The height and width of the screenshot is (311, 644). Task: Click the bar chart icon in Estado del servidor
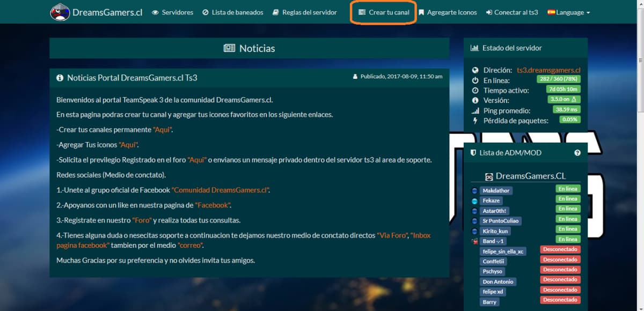tap(474, 48)
